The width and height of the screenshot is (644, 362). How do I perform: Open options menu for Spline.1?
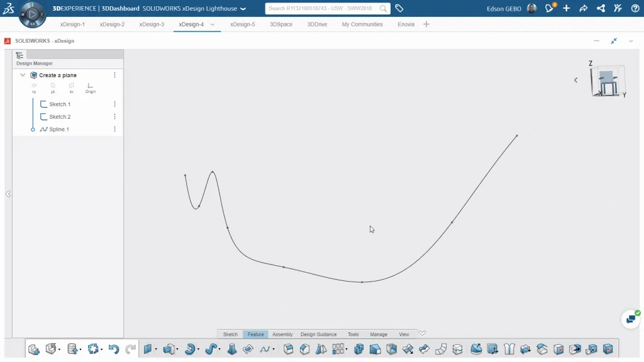114,129
